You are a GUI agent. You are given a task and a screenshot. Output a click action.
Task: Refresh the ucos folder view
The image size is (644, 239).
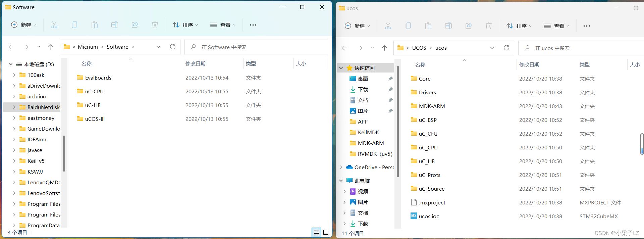point(506,48)
